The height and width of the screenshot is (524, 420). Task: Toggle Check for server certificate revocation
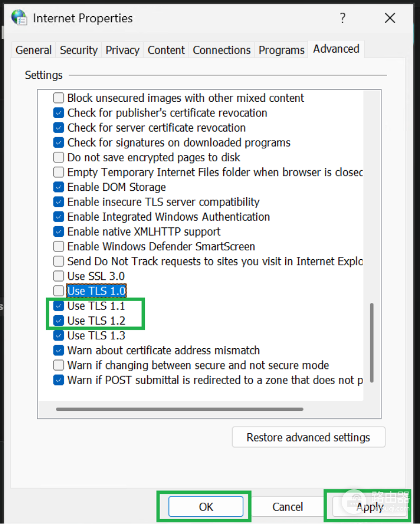coord(58,128)
